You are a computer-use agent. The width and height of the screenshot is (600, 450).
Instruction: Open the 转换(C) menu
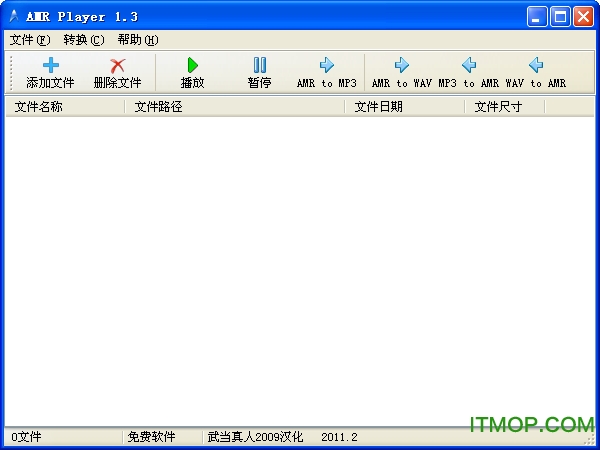tap(84, 40)
